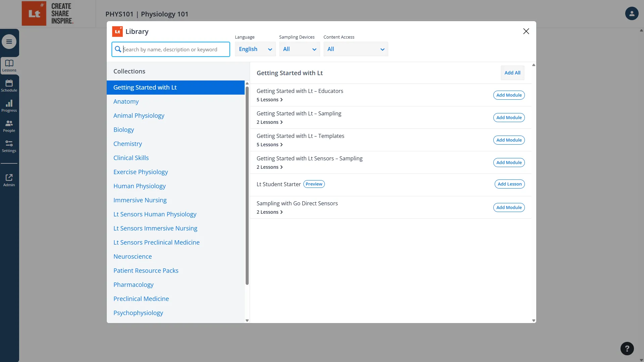Screen dimensions: 644x362
Task: Open the help question mark button
Action: 627,349
